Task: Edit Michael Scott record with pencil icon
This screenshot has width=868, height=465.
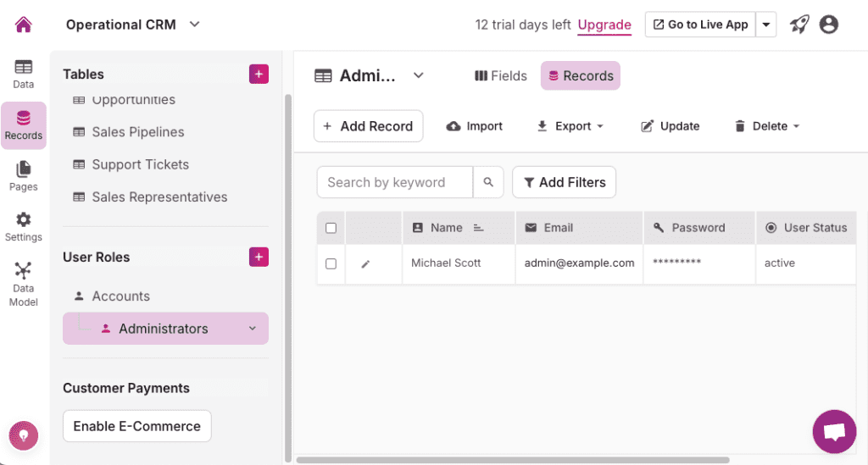Action: [365, 263]
